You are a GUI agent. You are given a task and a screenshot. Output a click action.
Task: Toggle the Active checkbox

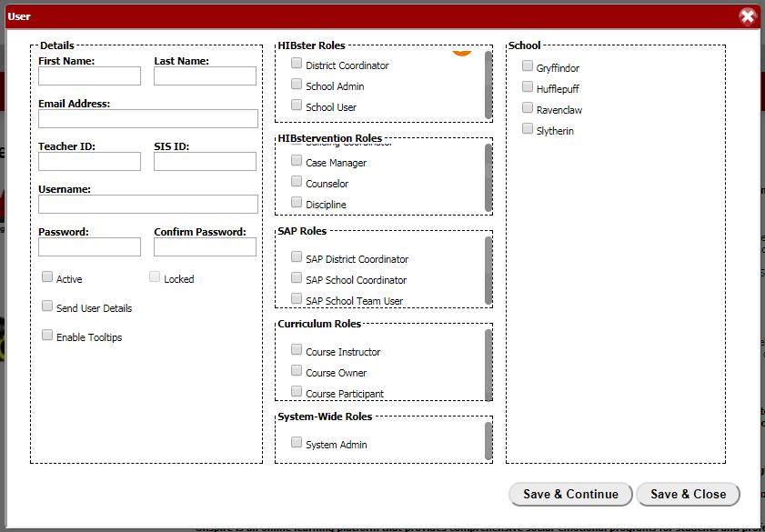coord(46,277)
